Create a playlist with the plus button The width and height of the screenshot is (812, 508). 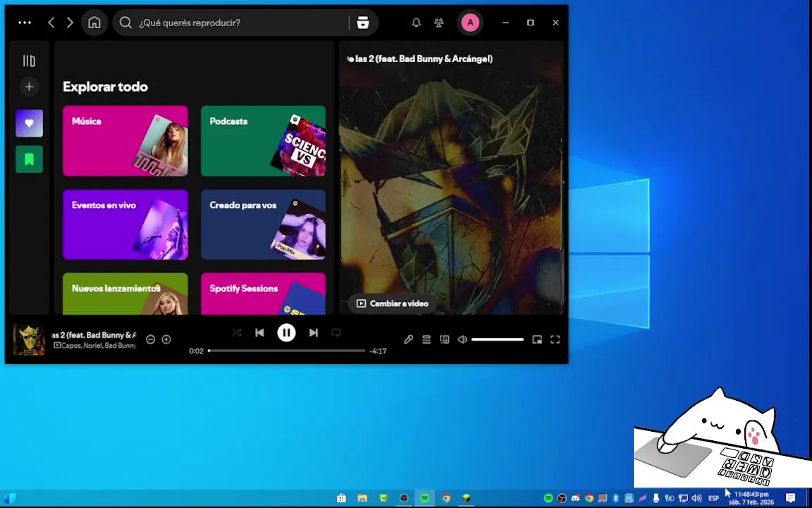pyautogui.click(x=29, y=87)
